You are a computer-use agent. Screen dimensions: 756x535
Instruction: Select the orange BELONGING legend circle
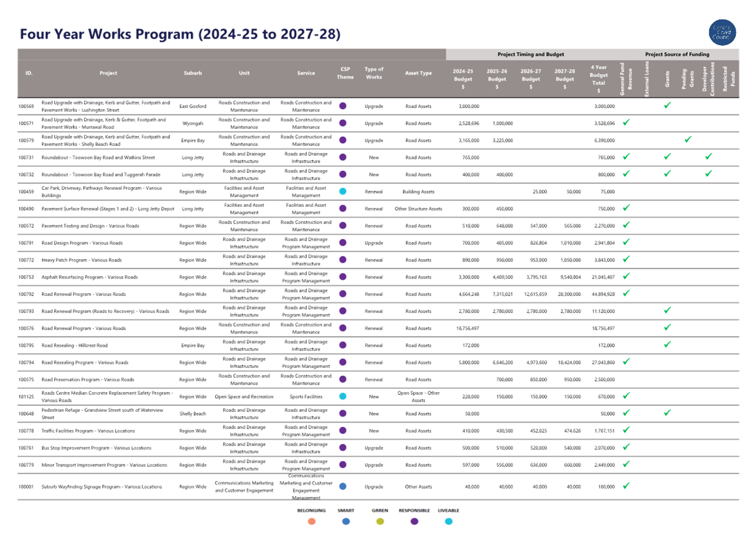311,521
